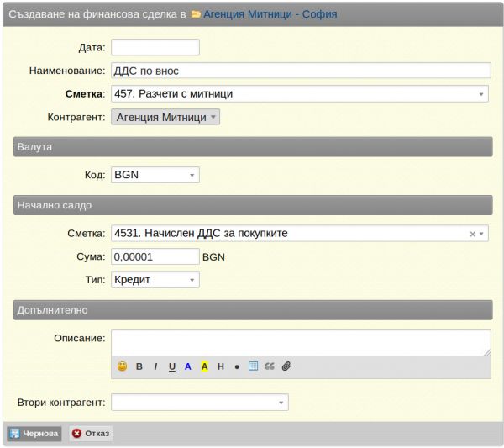Click inside the Описание text area
This screenshot has width=504, height=448.
pyautogui.click(x=301, y=343)
